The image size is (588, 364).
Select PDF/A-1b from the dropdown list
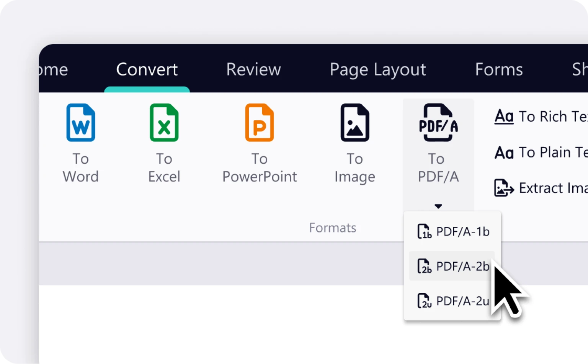click(453, 232)
